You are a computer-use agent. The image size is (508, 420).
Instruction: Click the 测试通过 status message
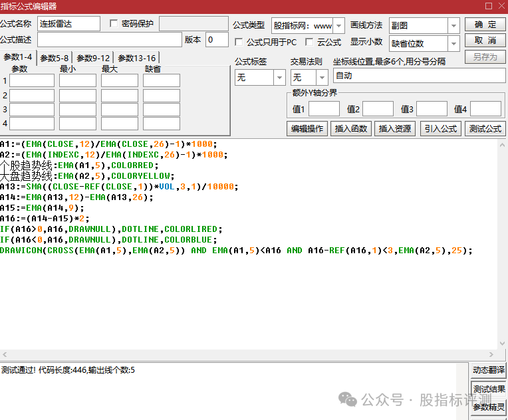click(x=68, y=369)
